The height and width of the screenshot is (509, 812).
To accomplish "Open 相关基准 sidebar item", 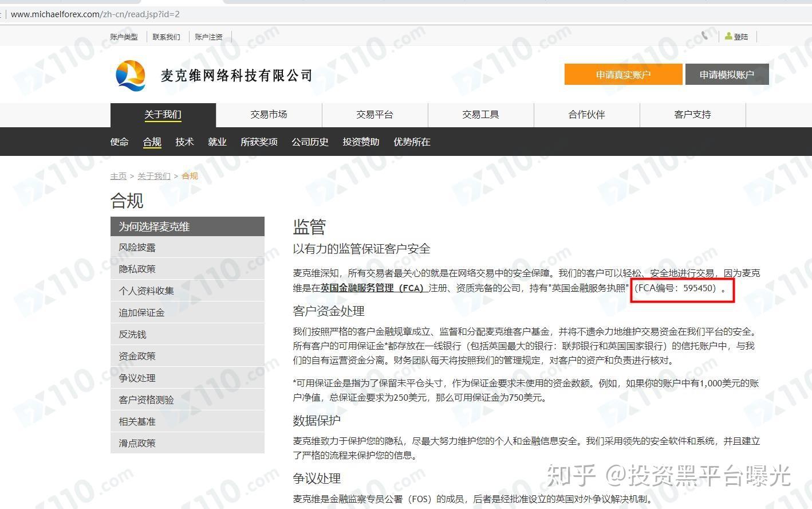I will pos(187,421).
